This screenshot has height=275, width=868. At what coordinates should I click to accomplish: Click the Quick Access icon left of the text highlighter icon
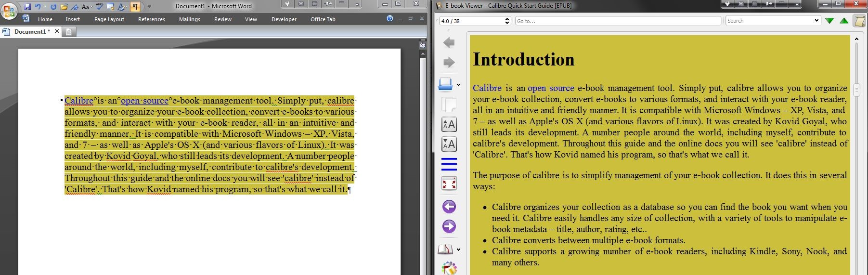pyautogui.click(x=110, y=7)
